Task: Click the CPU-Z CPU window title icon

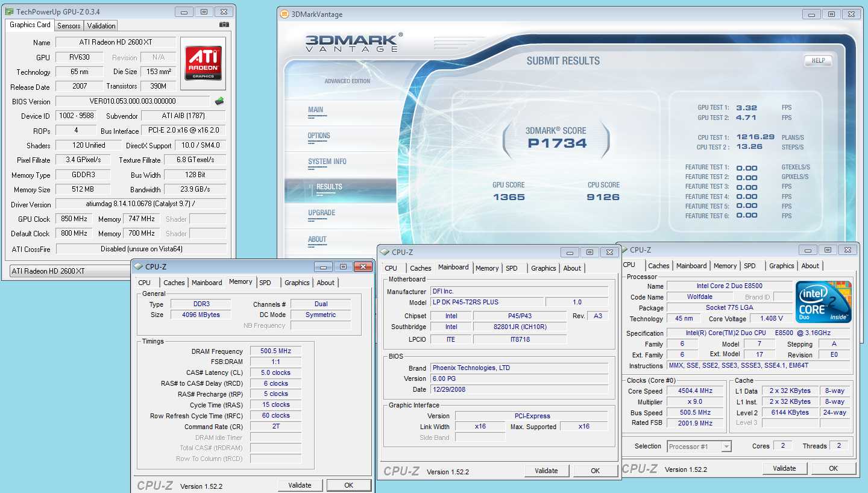Action: [625, 250]
